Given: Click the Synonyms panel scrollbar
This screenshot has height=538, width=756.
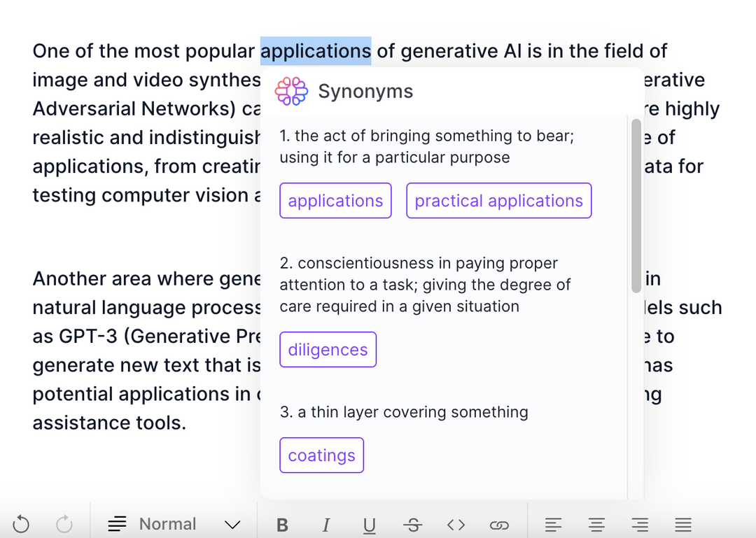Looking at the screenshot, I should [636, 203].
